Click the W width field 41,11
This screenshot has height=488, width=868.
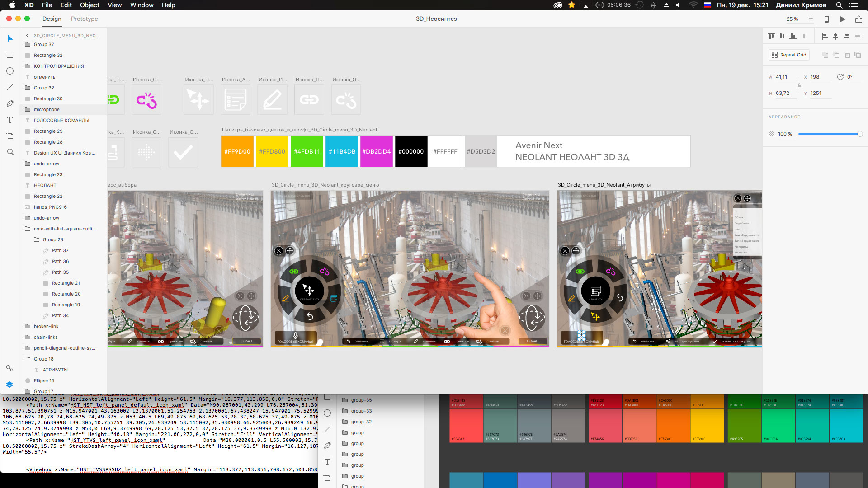pos(786,77)
